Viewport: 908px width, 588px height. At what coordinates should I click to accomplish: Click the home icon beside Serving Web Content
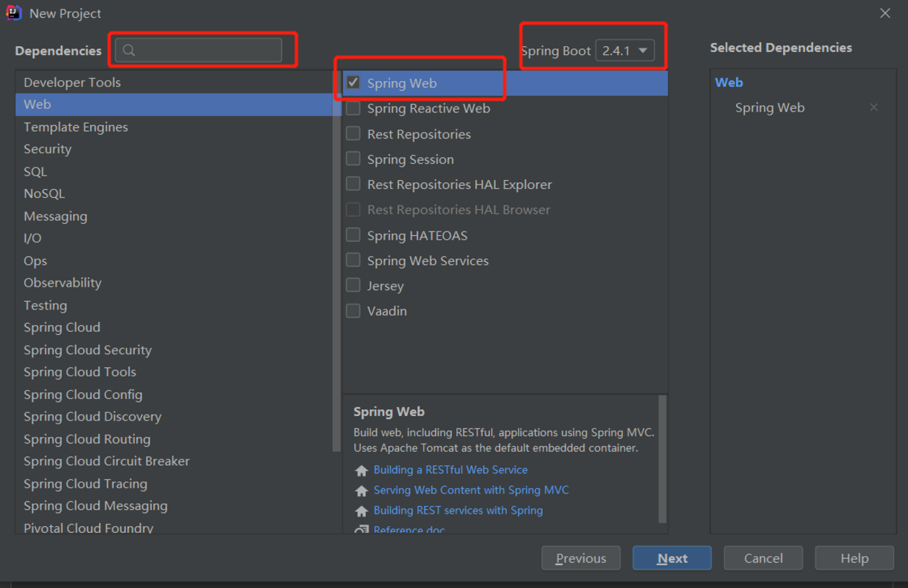[362, 490]
